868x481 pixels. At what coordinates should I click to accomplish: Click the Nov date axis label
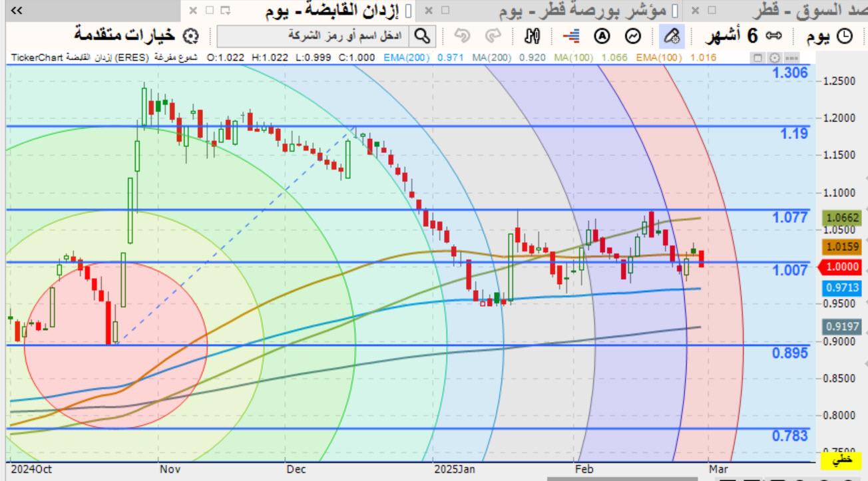pyautogui.click(x=170, y=469)
